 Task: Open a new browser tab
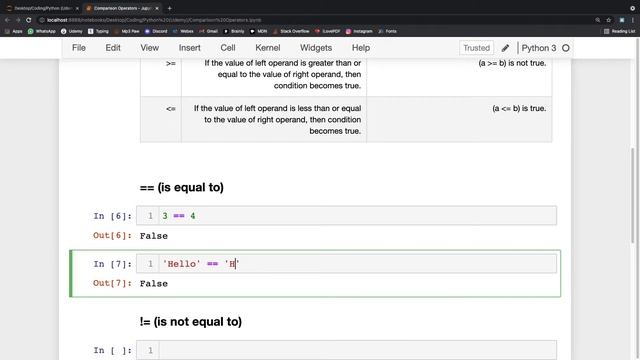pos(169,8)
